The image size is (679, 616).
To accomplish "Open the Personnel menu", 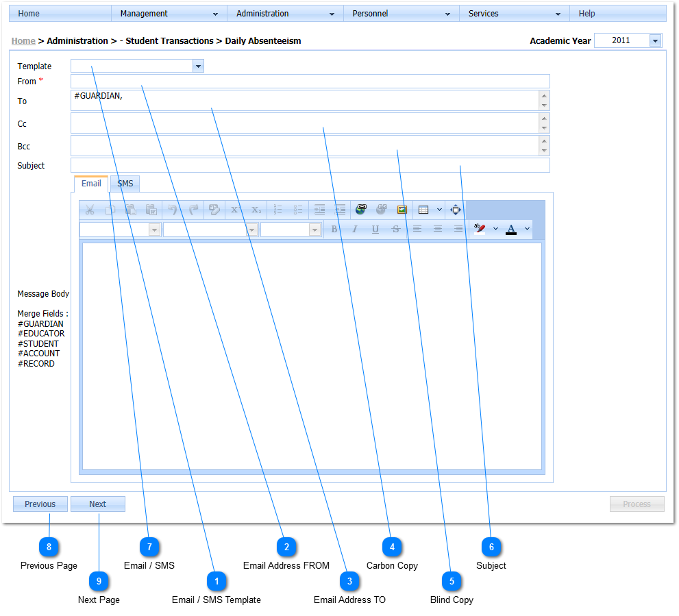I will (x=401, y=14).
